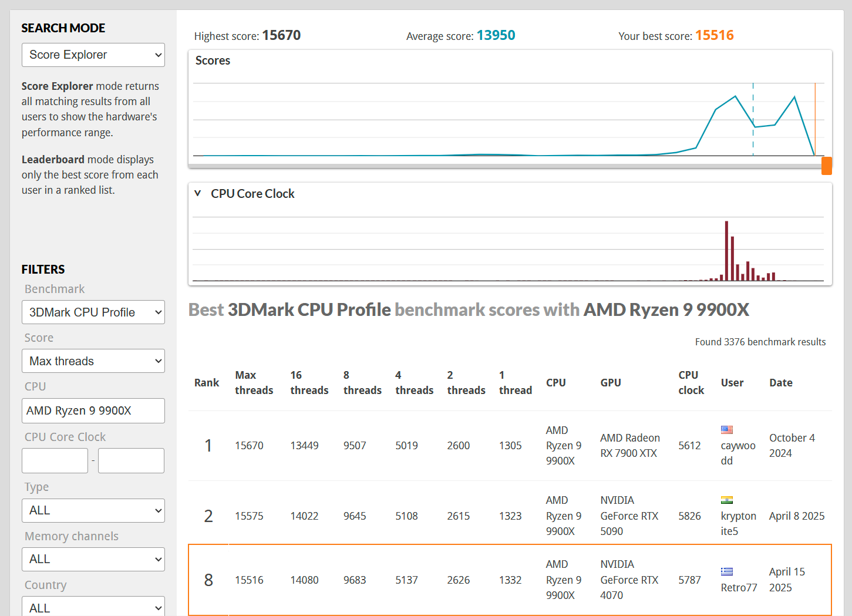
Task: Click the rank 2 number
Action: tap(208, 516)
